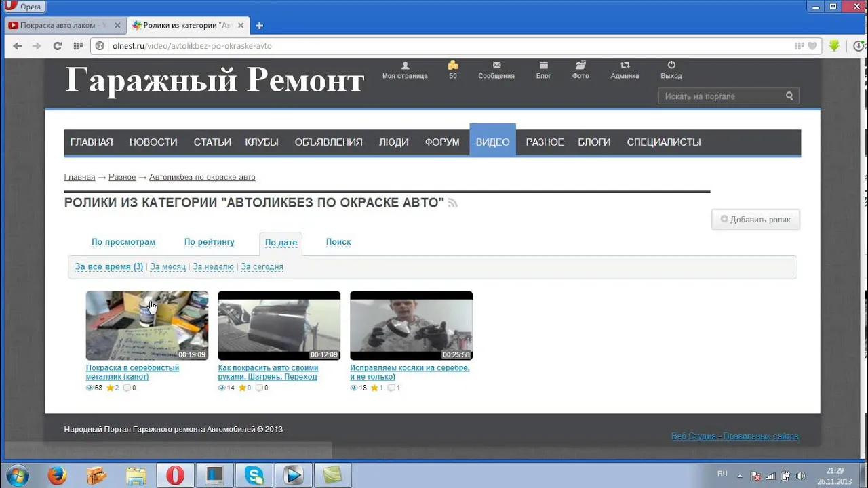Switch to the 'По рейтингу' tab
This screenshot has width=868, height=488.
(x=210, y=242)
